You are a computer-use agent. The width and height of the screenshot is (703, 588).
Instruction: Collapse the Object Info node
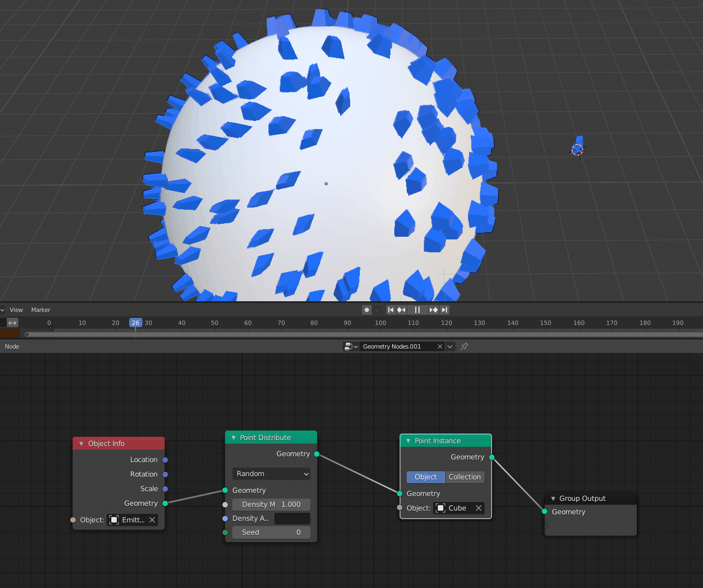[x=81, y=444]
